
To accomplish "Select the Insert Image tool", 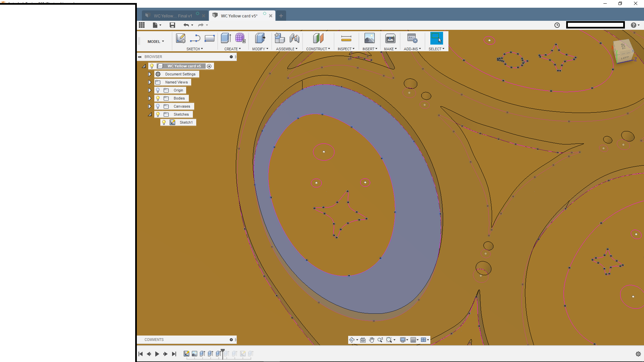I will (370, 38).
